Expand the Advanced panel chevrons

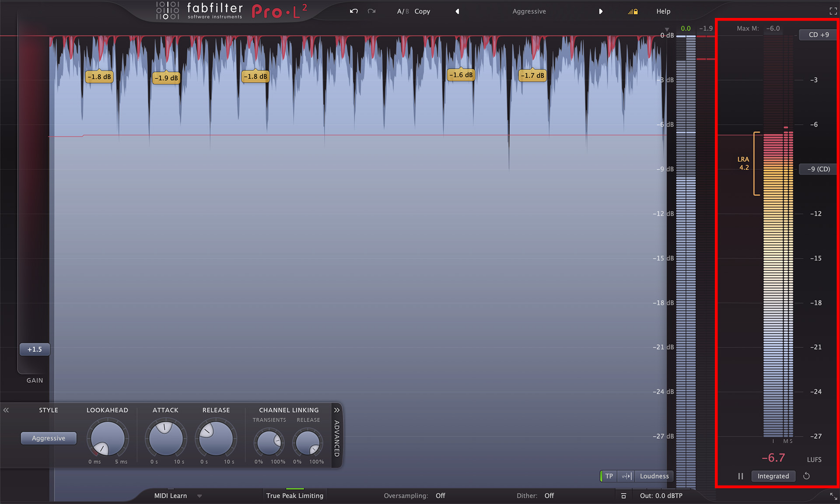click(336, 410)
